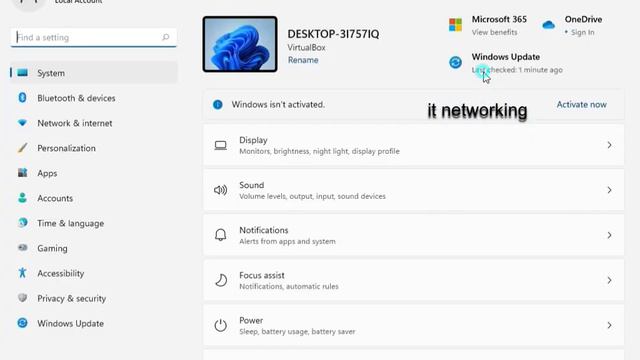Open Privacy & security settings
The width and height of the screenshot is (640, 360).
click(x=94, y=298)
